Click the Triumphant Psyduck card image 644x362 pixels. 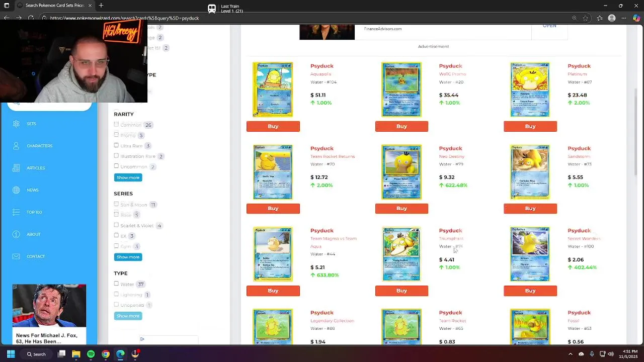(x=401, y=254)
